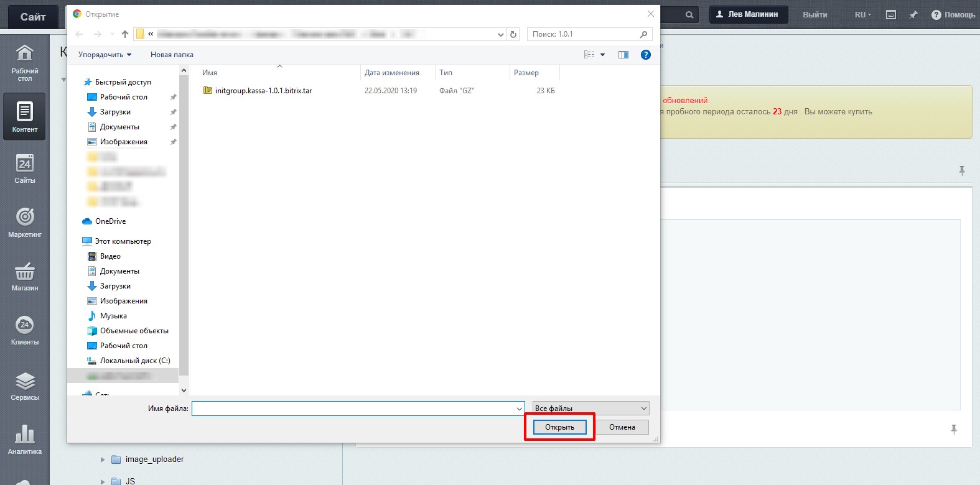
Task: Open the Контент section in Bitrix sidebar
Action: (24, 117)
